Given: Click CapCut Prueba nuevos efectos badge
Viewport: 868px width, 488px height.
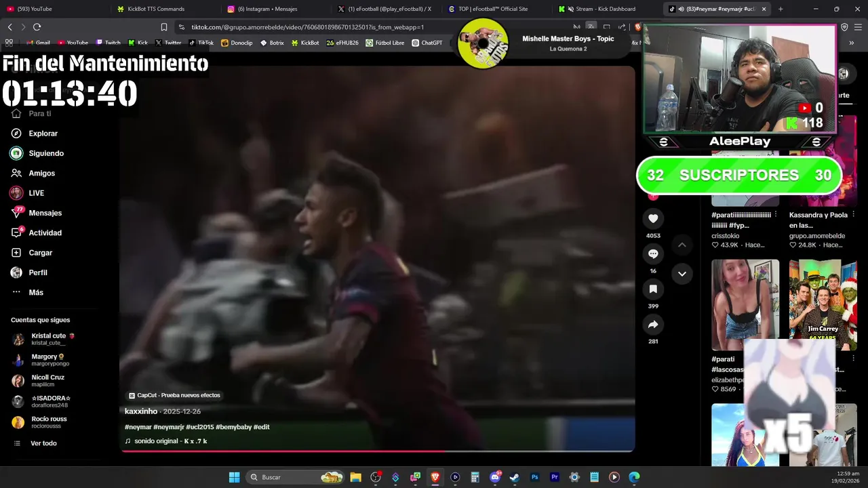Looking at the screenshot, I should pyautogui.click(x=174, y=395).
